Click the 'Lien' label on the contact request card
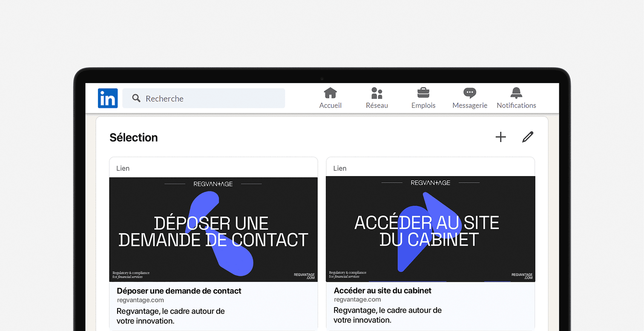The image size is (644, 331). click(123, 168)
